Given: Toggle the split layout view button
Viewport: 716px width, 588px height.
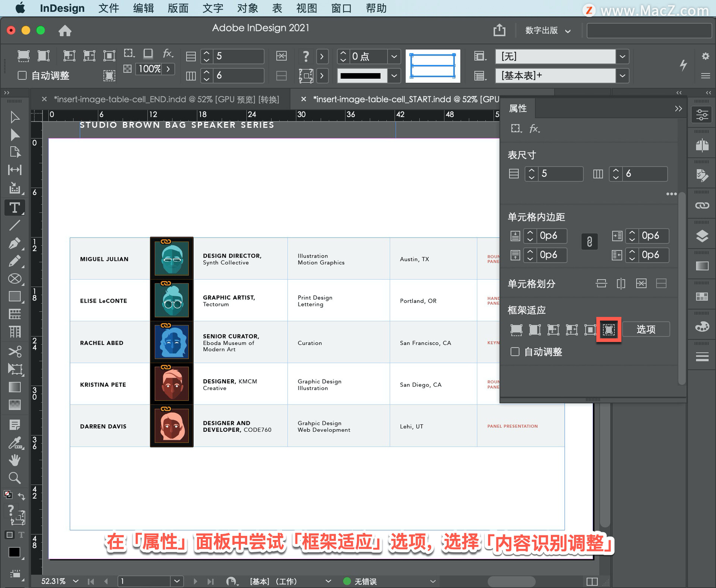Looking at the screenshot, I should click(592, 581).
